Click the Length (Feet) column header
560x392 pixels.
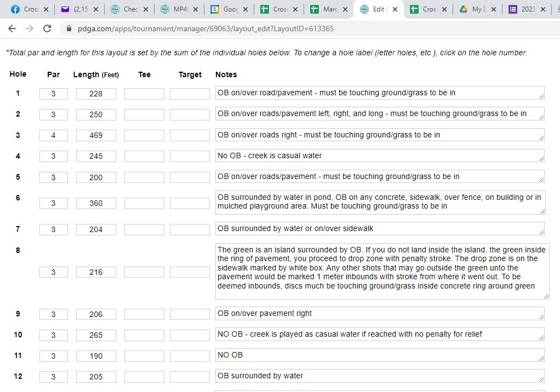pos(96,74)
